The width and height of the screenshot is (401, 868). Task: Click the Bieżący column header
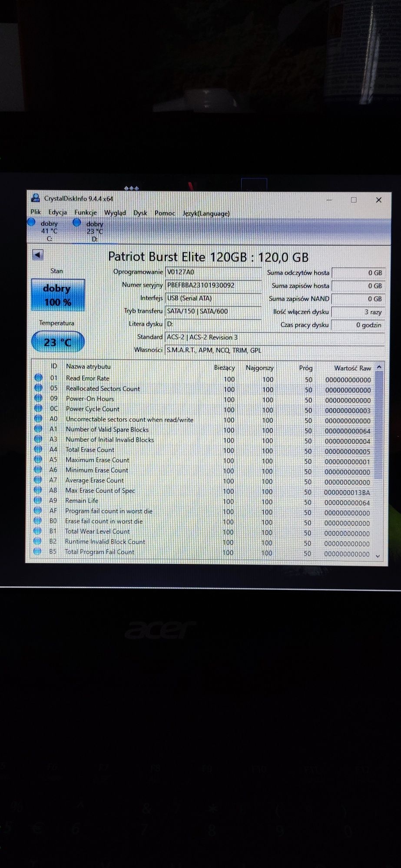click(x=224, y=368)
